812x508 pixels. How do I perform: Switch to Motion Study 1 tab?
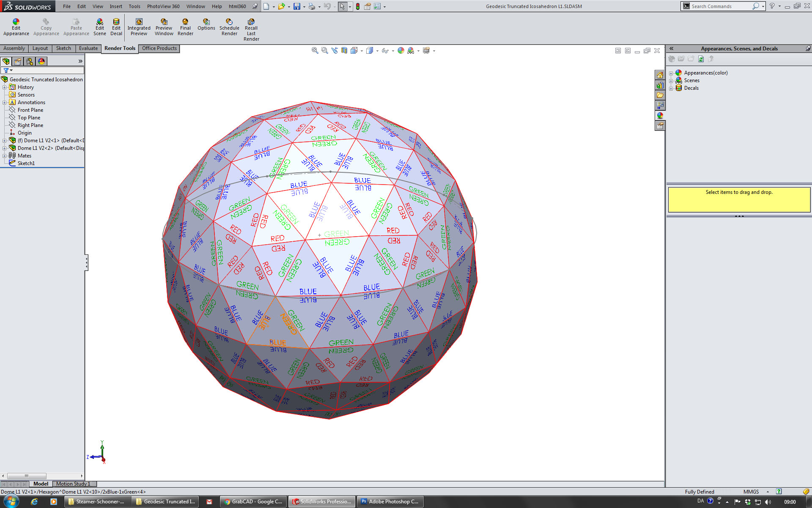tap(73, 484)
